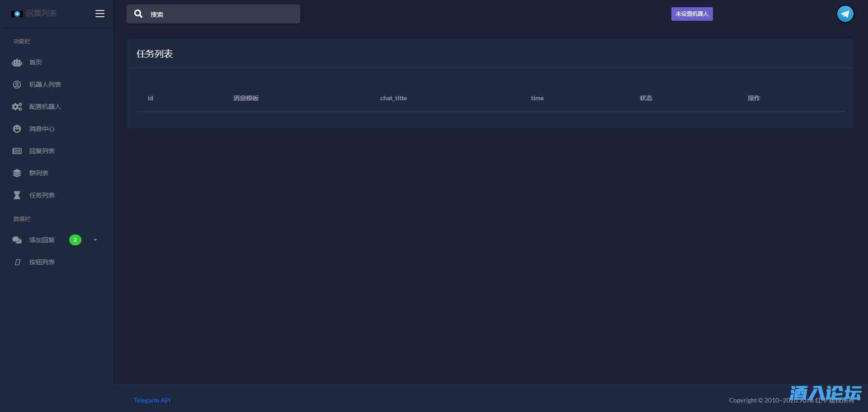Click the magnifier search icon
The height and width of the screenshot is (412, 868).
pyautogui.click(x=138, y=14)
